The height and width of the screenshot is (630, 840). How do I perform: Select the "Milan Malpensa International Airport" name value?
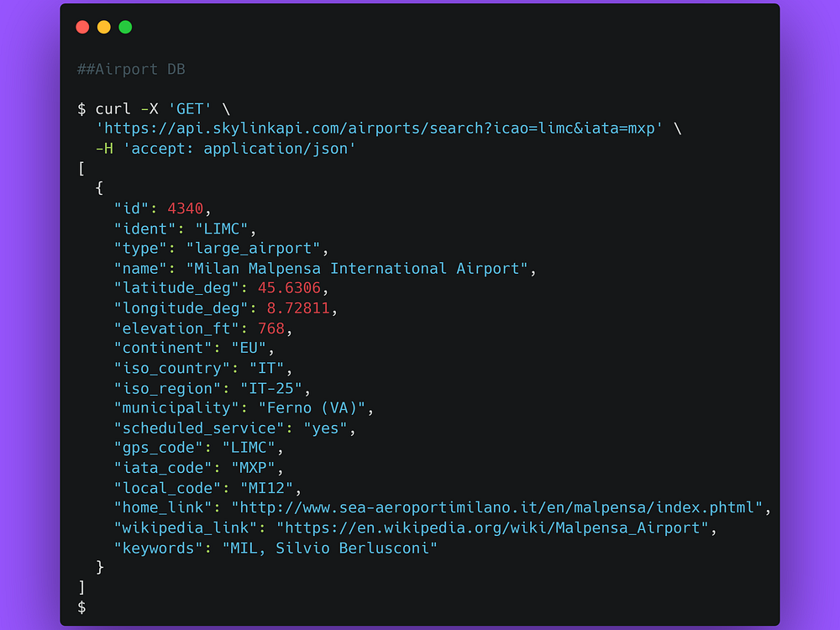pyautogui.click(x=357, y=269)
